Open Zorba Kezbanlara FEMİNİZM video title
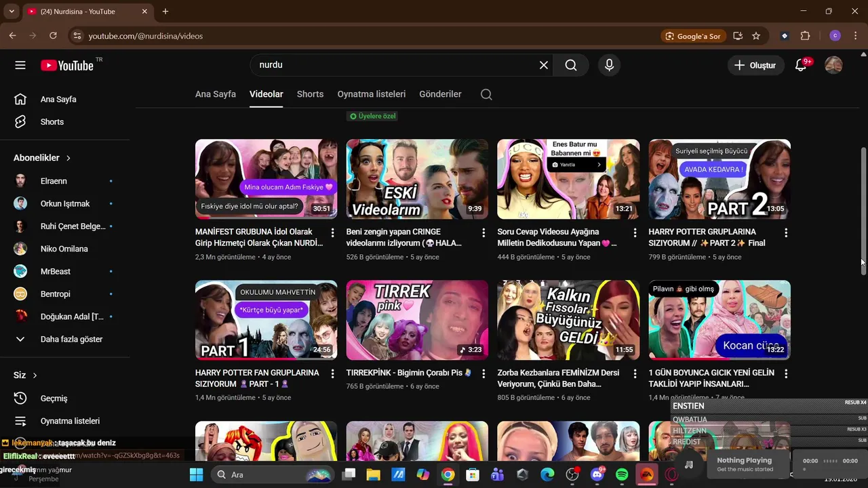This screenshot has width=868, height=488. tap(558, 378)
